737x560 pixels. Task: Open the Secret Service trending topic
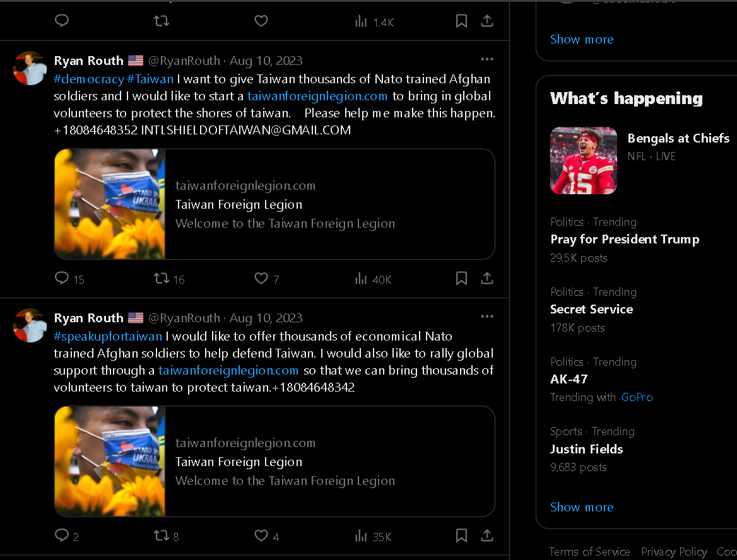(591, 309)
